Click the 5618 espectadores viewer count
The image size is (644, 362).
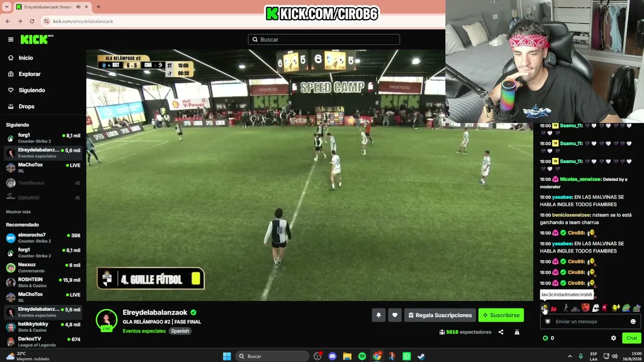pos(465,332)
